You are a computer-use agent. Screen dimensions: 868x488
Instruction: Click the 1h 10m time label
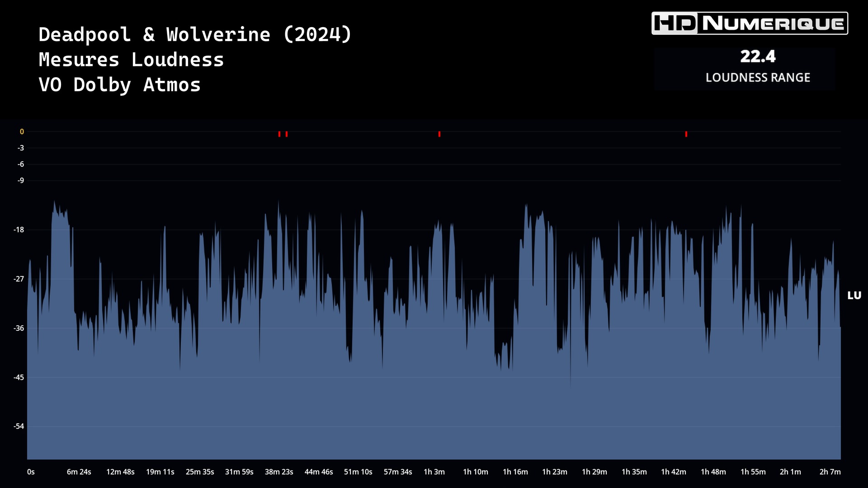[x=476, y=472]
